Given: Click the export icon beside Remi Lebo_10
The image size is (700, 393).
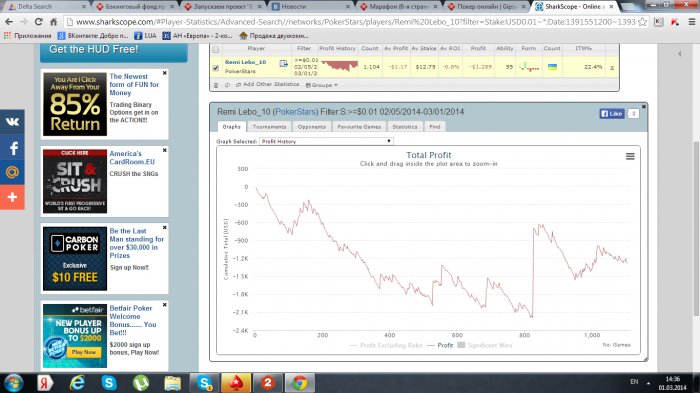Looking at the screenshot, I should (283, 64).
